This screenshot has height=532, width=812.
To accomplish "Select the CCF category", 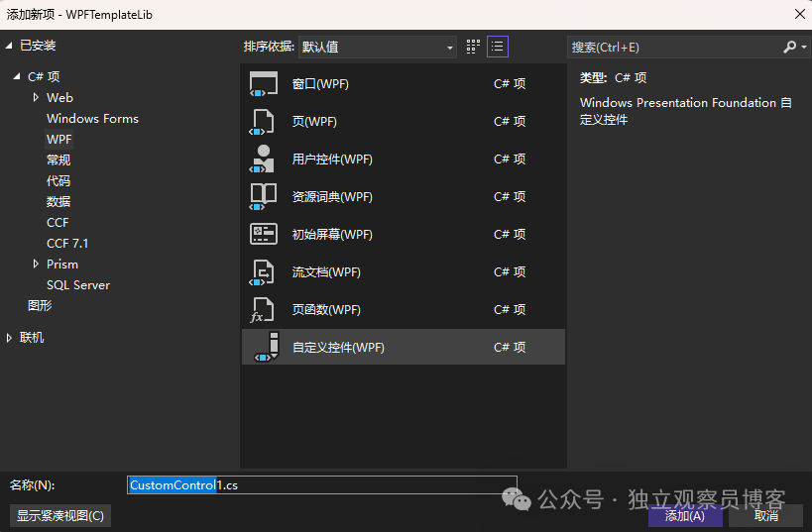I will (x=58, y=223).
